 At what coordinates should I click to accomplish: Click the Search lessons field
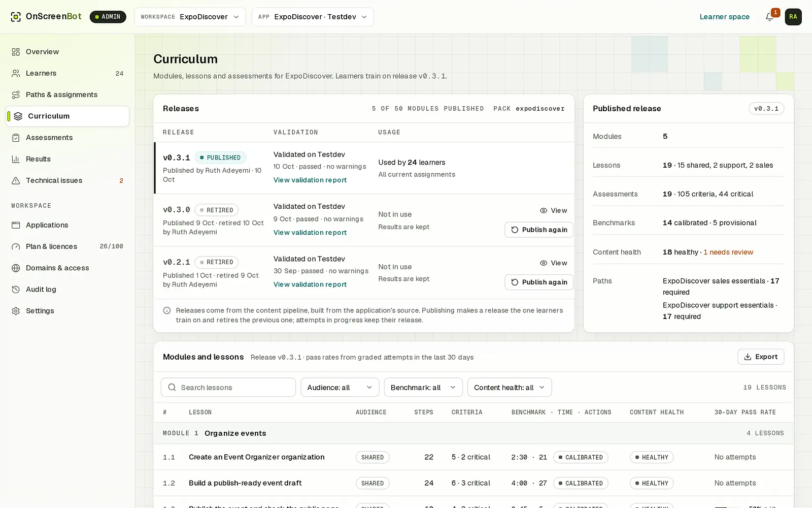click(x=228, y=388)
